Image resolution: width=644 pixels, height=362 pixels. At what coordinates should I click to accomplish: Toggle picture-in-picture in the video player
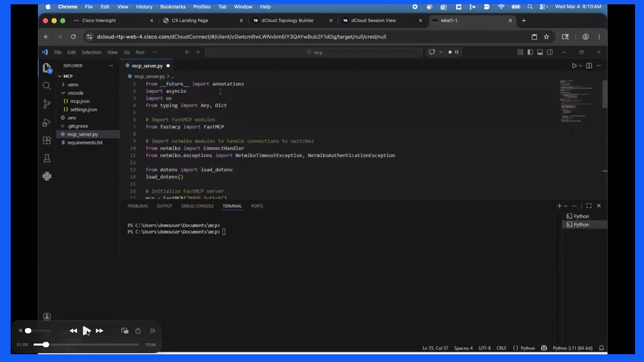tap(125, 331)
